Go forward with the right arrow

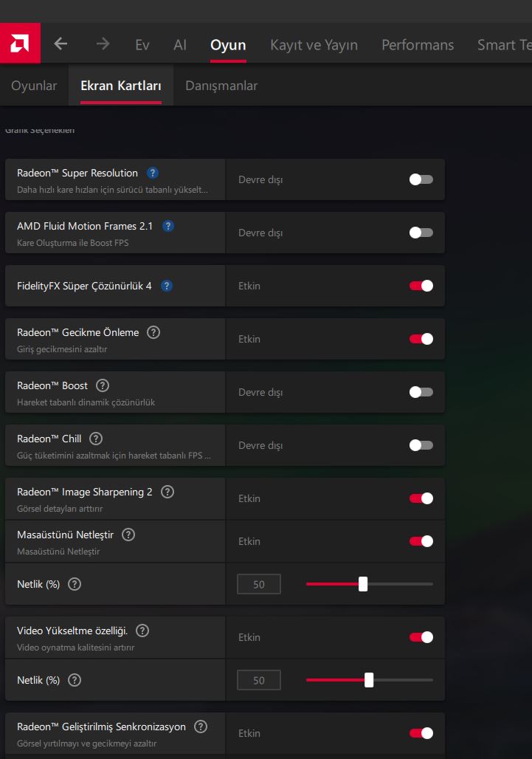tap(103, 44)
